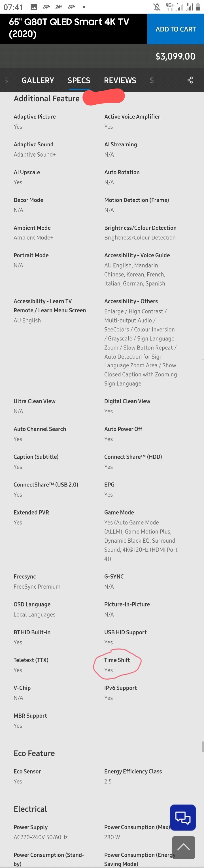Tap the share icon in tab bar
204x868 pixels.
(x=190, y=80)
